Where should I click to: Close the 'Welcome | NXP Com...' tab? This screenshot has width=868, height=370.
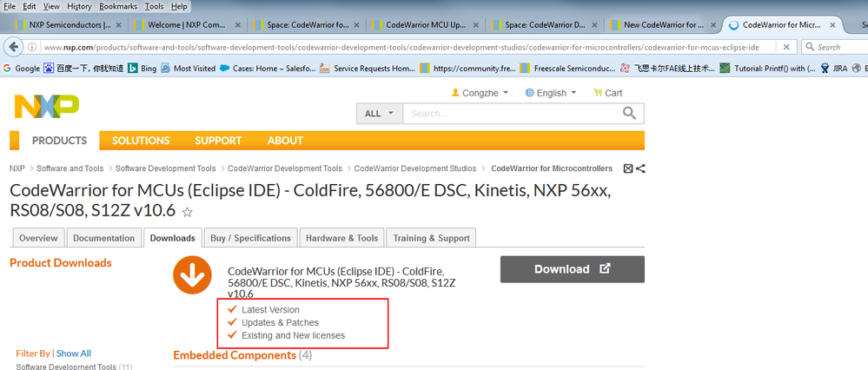click(238, 25)
